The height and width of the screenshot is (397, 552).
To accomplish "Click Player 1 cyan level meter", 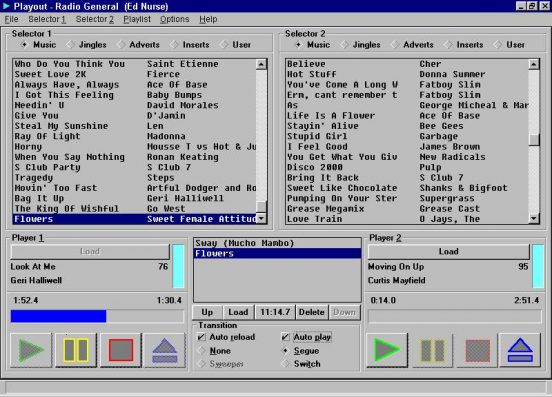I will [x=178, y=266].
